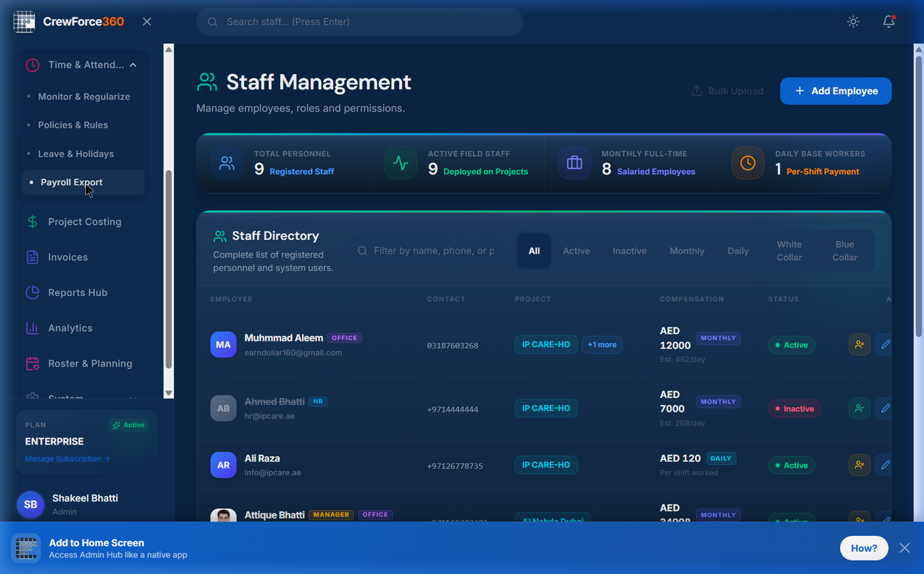Click the Analytics bar chart icon
This screenshot has height=574, width=924.
pyautogui.click(x=32, y=328)
